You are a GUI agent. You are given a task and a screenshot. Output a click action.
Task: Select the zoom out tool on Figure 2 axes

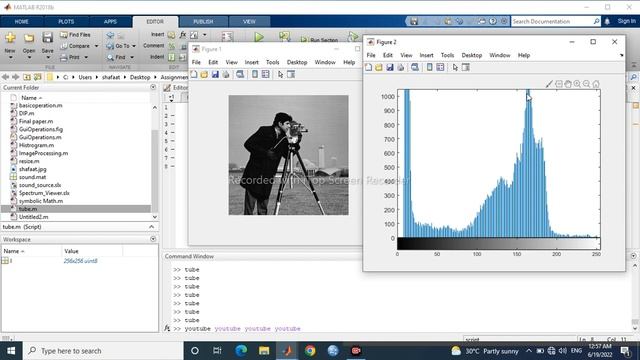587,84
